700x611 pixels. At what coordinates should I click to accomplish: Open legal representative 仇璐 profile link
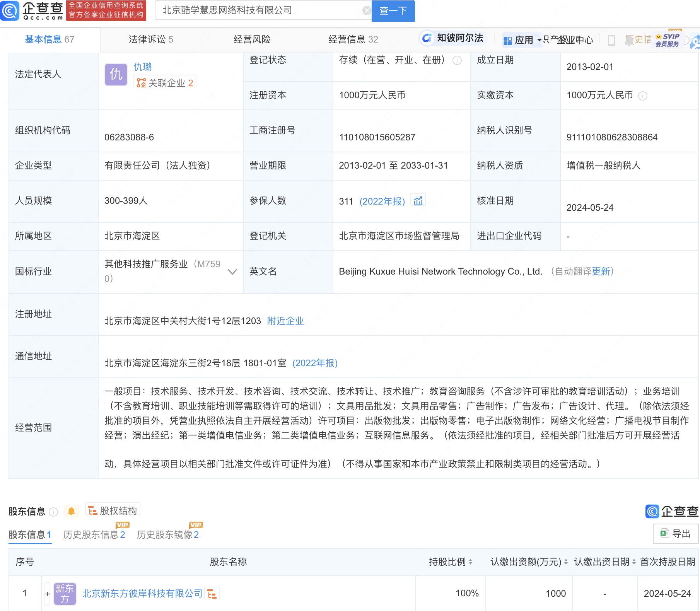tap(143, 67)
